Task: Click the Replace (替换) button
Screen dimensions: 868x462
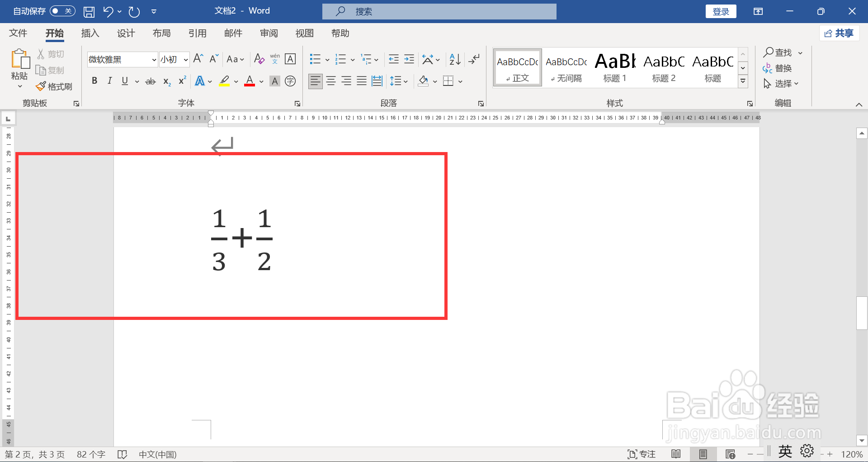Action: tap(778, 68)
